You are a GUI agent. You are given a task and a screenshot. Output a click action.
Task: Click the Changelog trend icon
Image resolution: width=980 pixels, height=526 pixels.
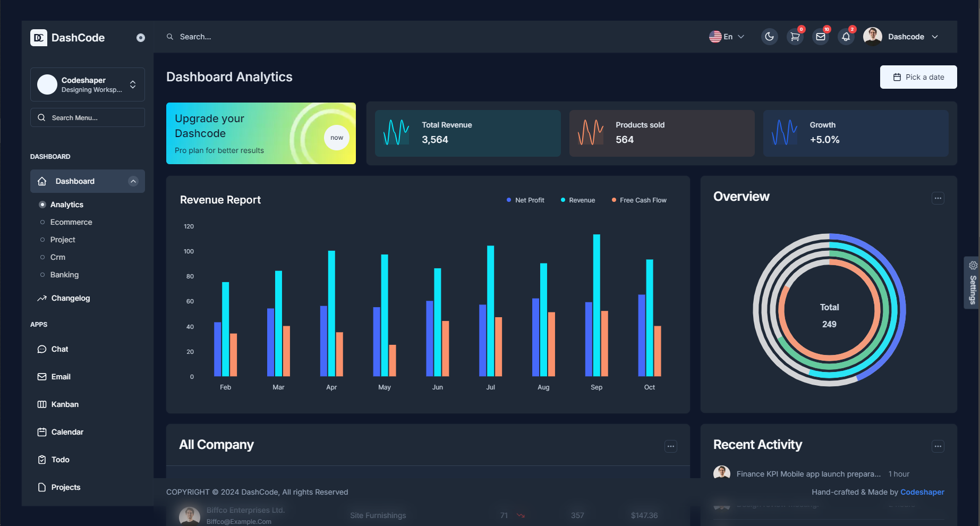42,298
